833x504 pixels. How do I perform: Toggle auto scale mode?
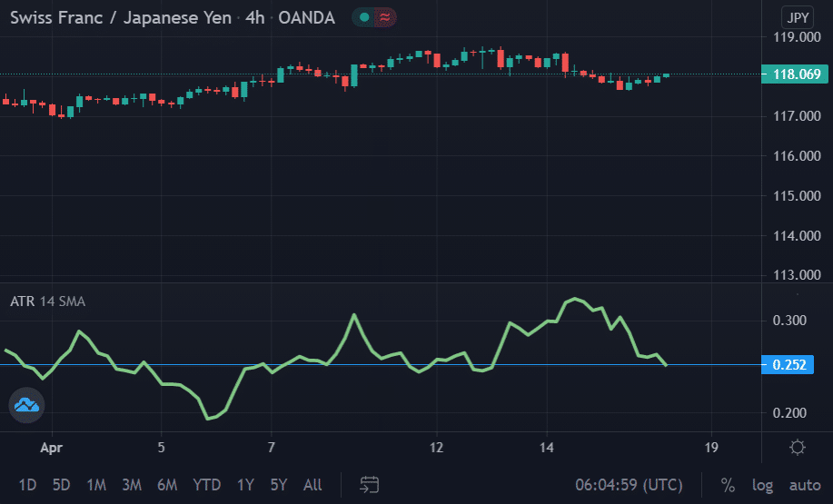pyautogui.click(x=805, y=485)
